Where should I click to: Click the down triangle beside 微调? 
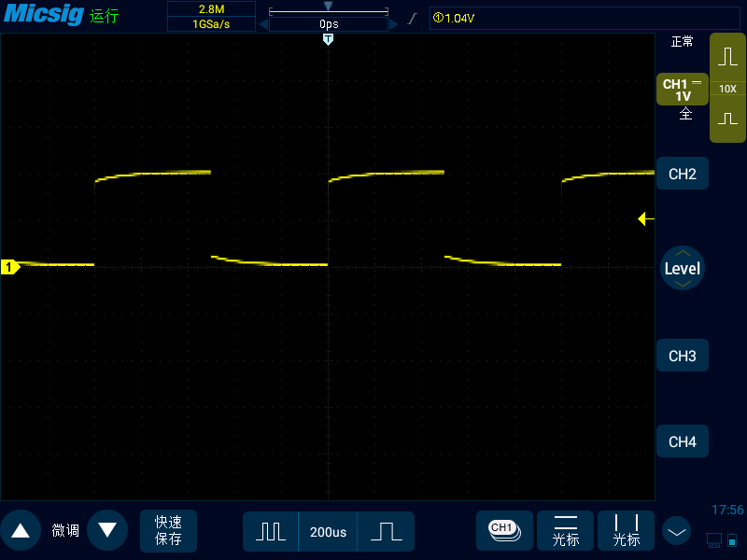(107, 529)
